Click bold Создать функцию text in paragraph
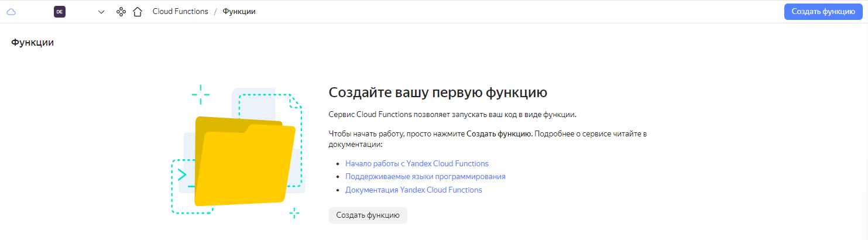Viewport: 868px width, 240px height. (499, 133)
